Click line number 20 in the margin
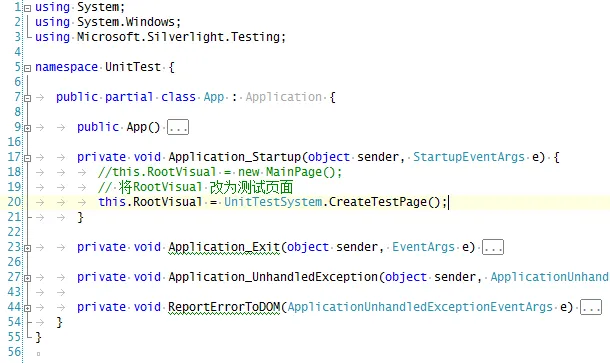Screen dimensions: 610x363 14,202
